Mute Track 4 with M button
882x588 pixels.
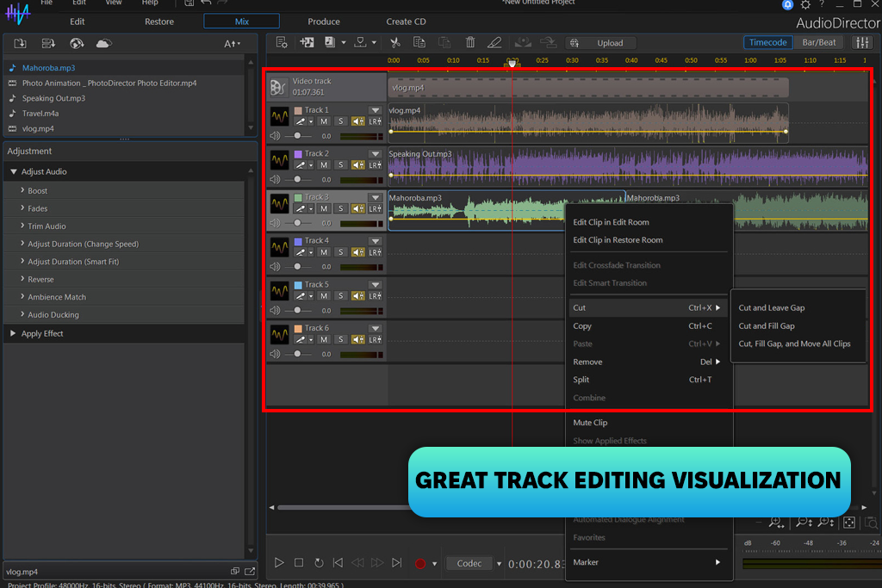click(x=324, y=252)
